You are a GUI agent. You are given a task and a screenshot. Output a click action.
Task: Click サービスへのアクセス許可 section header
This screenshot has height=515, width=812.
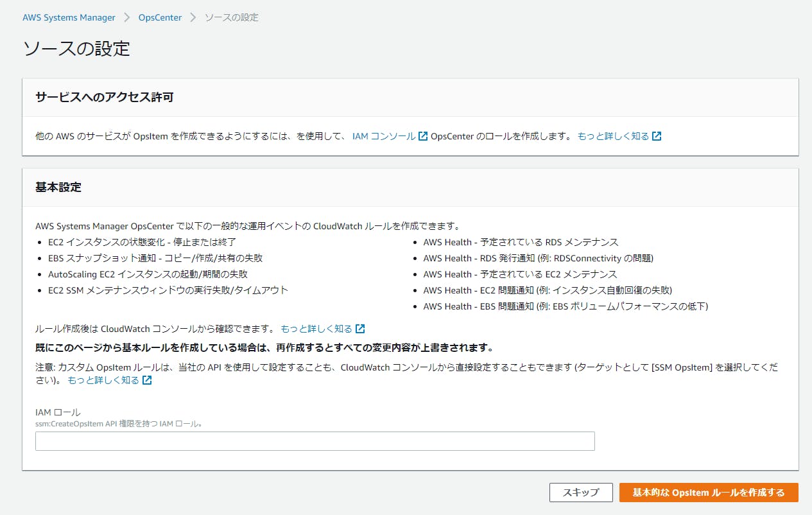click(x=105, y=98)
